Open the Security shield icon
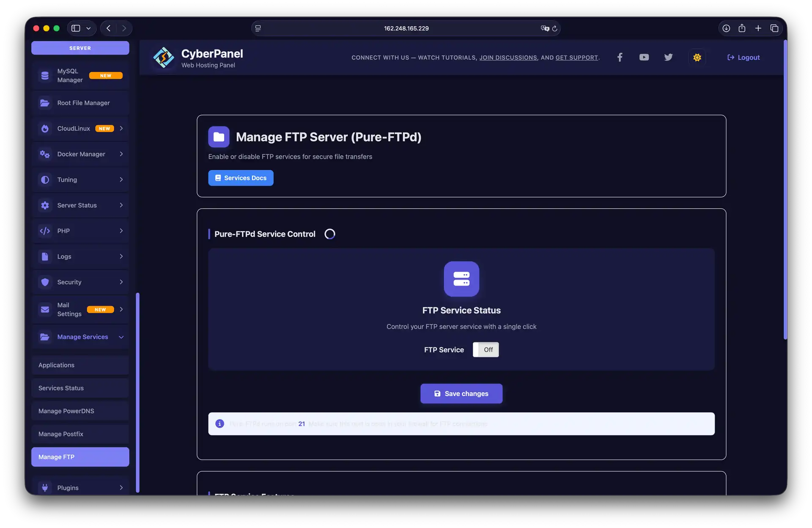This screenshot has width=812, height=528. click(45, 282)
